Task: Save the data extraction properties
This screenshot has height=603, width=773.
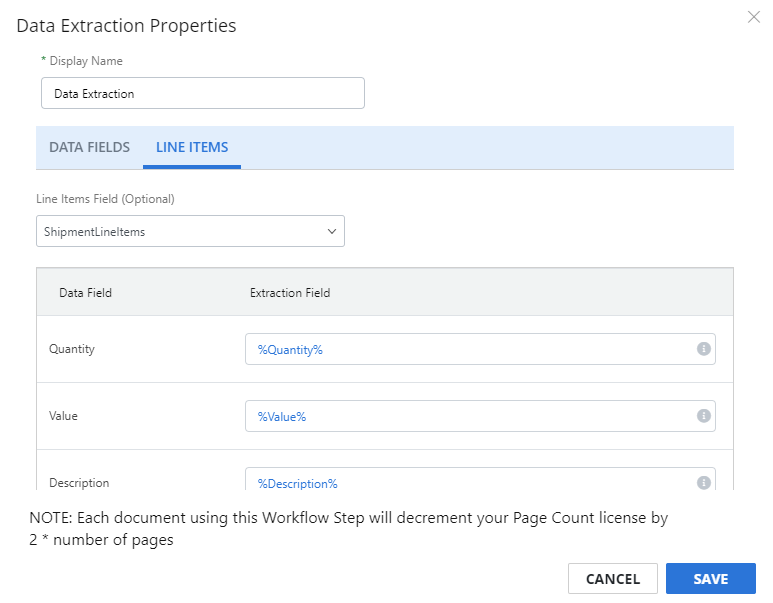Action: [x=710, y=579]
